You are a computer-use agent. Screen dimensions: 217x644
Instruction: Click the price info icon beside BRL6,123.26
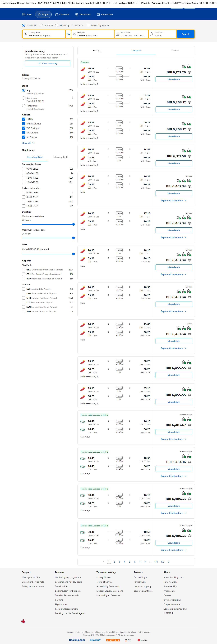189,72
